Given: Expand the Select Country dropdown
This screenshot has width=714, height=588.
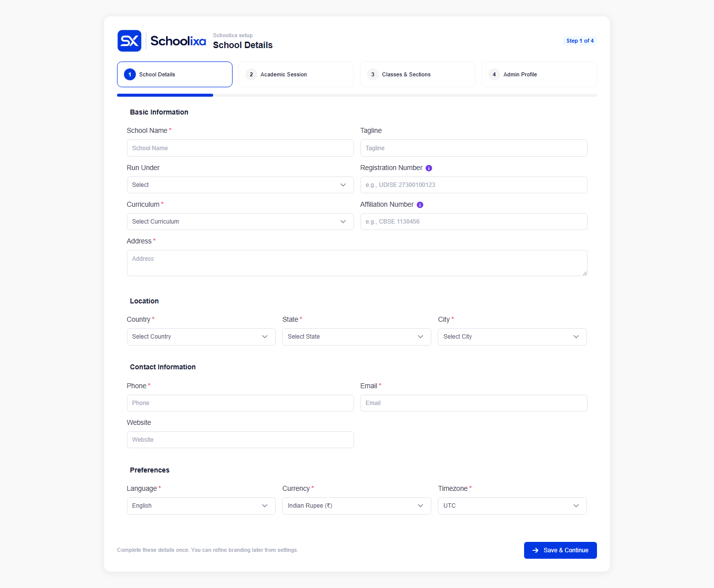Looking at the screenshot, I should [201, 337].
